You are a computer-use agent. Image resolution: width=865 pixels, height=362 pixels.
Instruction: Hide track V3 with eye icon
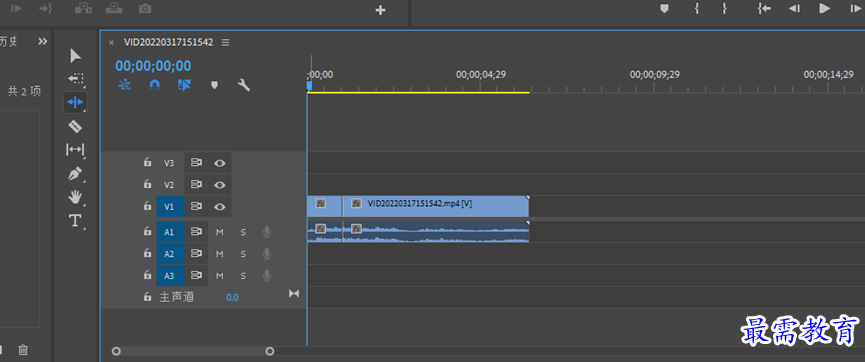tap(220, 163)
